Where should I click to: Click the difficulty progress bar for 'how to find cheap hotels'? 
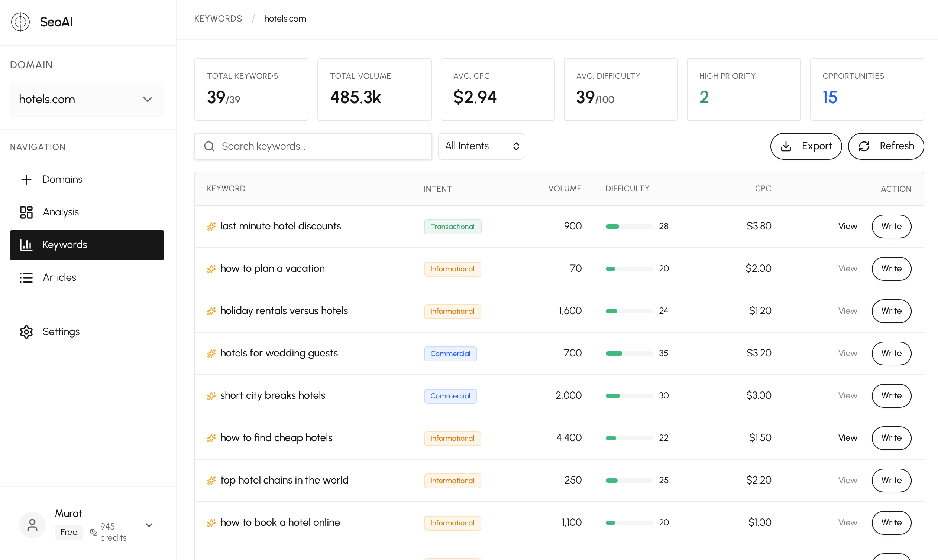[629, 438]
